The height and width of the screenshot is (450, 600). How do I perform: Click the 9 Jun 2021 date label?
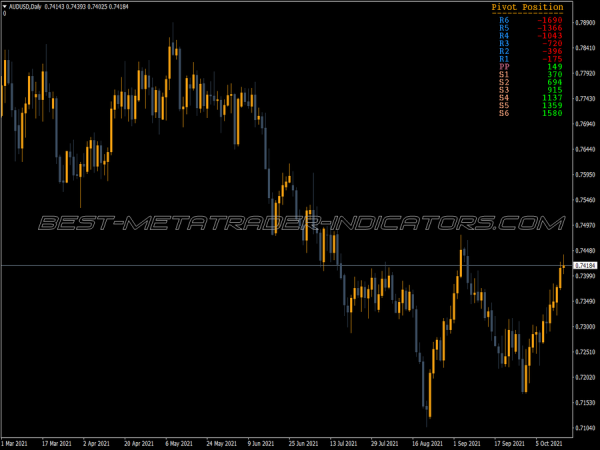click(261, 443)
